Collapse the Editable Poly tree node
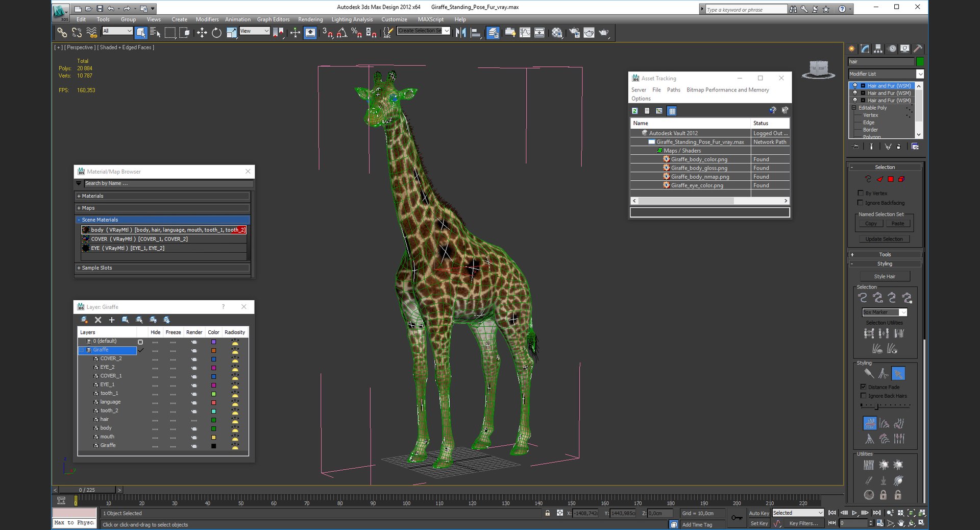Screen dimensions: 980x530 pyautogui.click(x=854, y=108)
